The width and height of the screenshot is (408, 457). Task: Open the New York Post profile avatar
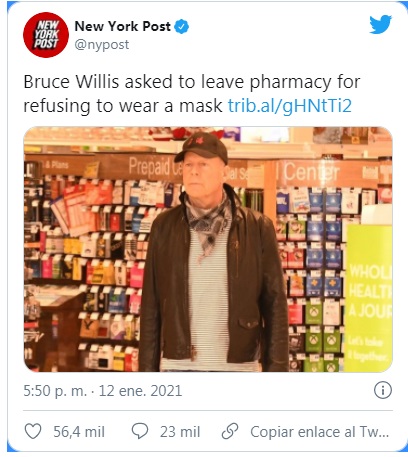[x=46, y=35]
